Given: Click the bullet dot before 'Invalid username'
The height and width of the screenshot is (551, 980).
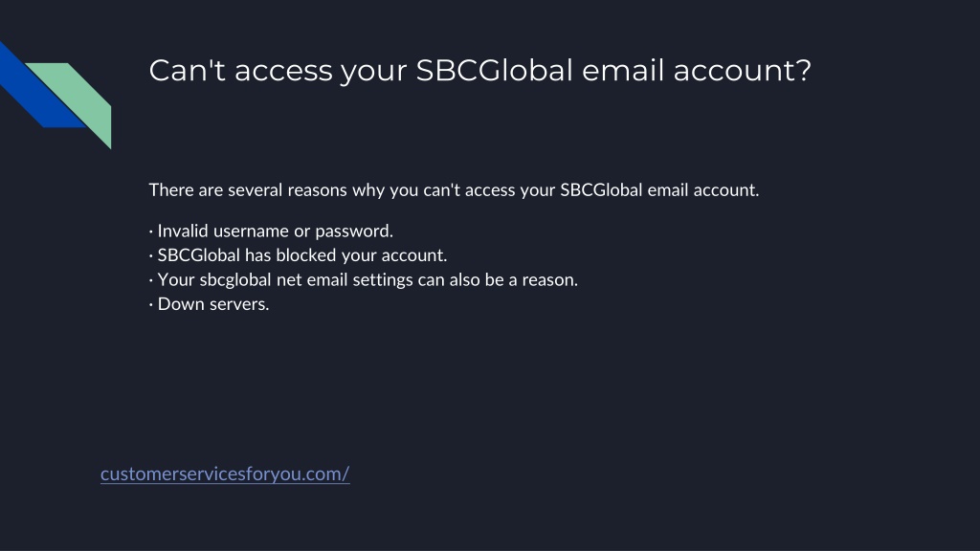Looking at the screenshot, I should (x=151, y=231).
